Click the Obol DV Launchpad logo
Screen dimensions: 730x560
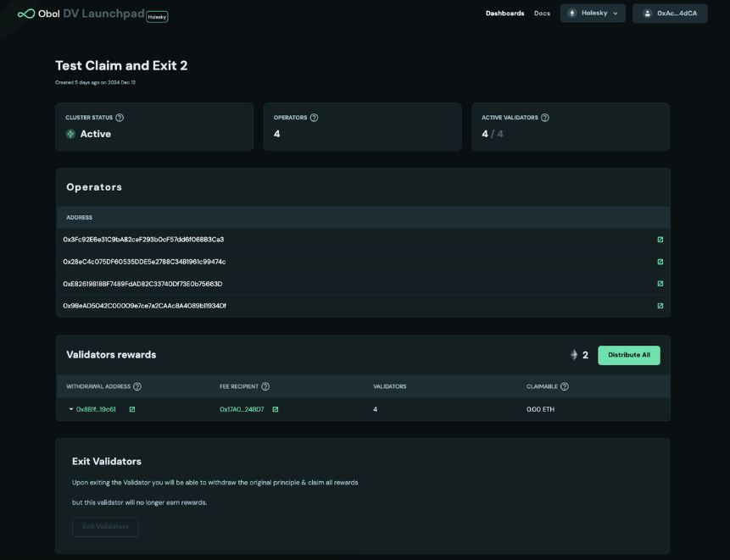(x=81, y=14)
